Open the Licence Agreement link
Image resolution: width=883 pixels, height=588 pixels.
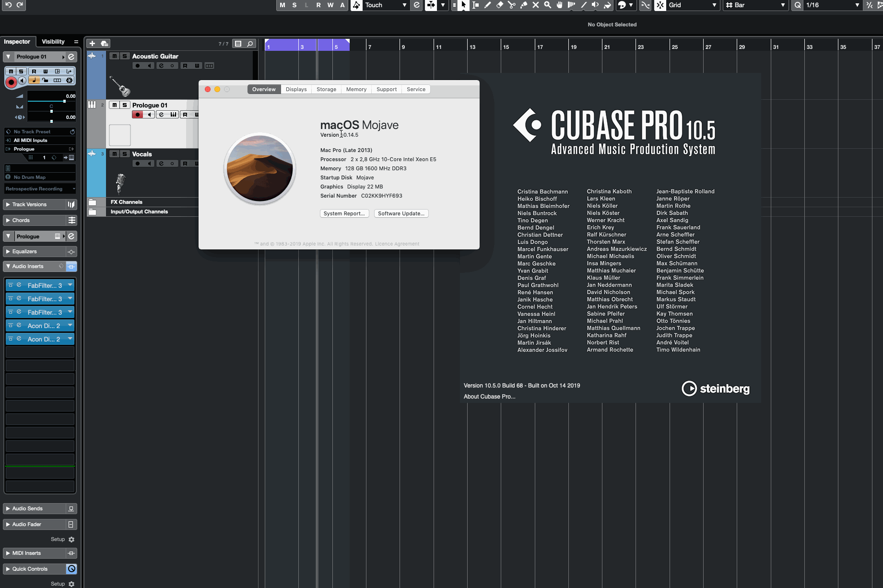[397, 244]
